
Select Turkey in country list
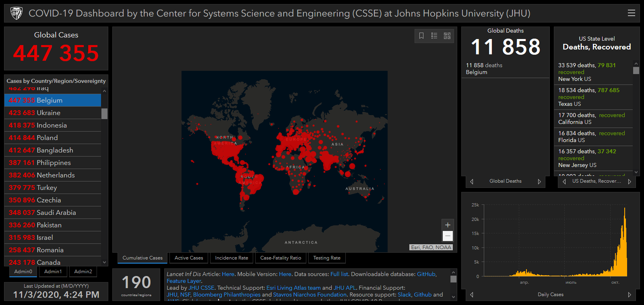(x=53, y=188)
